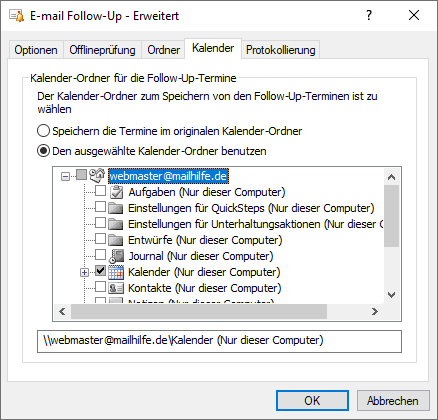This screenshot has width=438, height=420.
Task: Uncheck the Kalender (Nur dieser Computer) checkbox
Action: tap(100, 271)
